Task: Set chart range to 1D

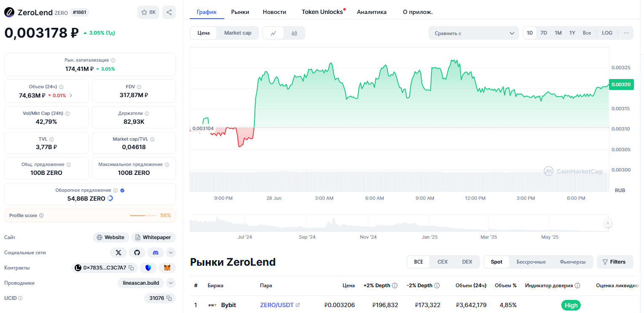Action: click(530, 33)
